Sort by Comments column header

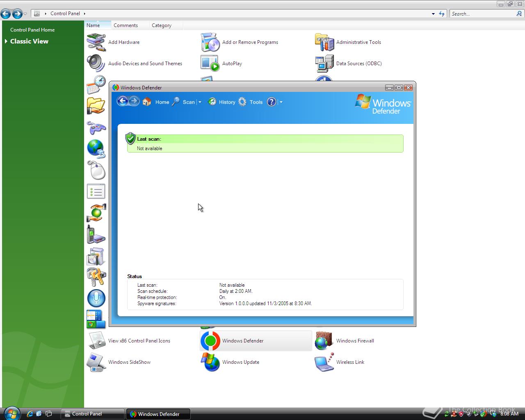(x=130, y=25)
